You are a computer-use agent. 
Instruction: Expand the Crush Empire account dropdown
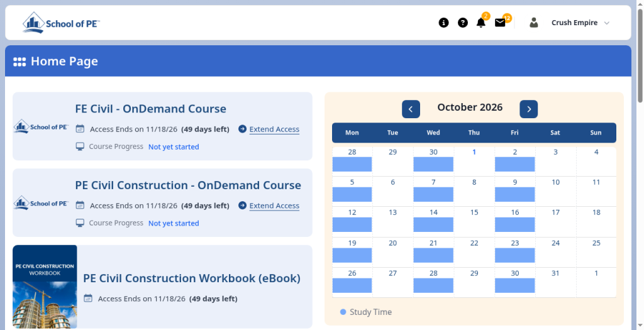tap(580, 23)
